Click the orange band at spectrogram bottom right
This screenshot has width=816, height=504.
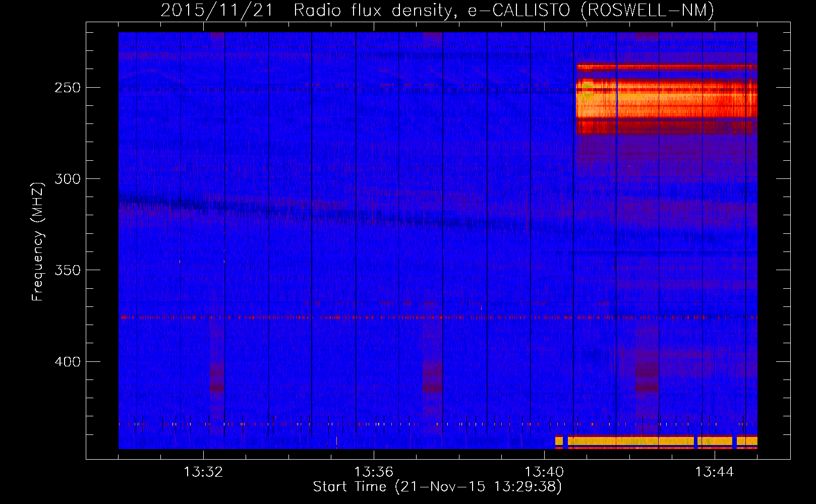tap(656, 442)
